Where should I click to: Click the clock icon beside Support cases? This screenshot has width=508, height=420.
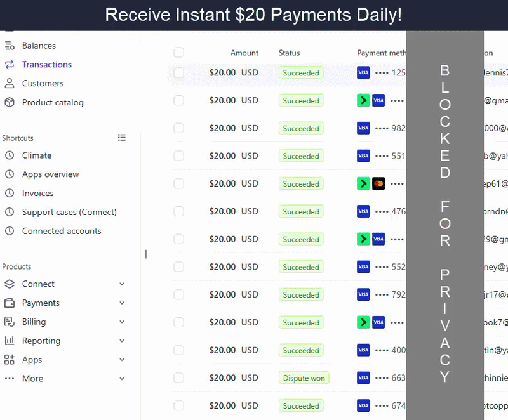10,212
